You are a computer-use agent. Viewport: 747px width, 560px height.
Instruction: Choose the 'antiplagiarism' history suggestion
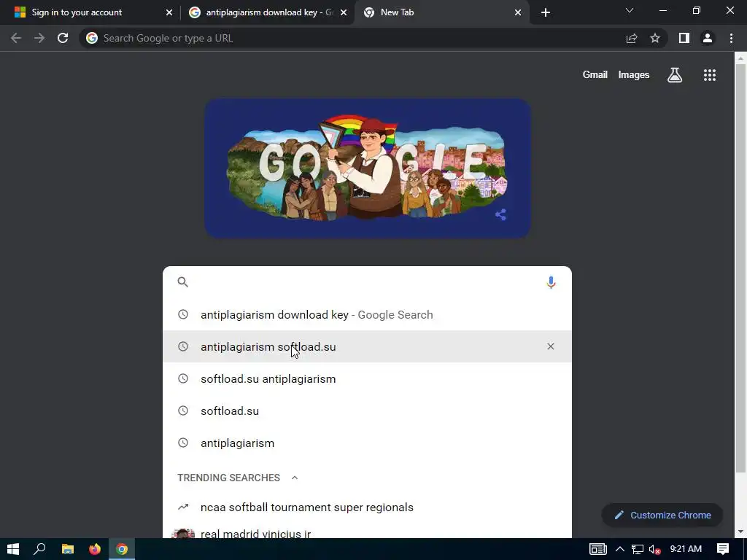click(x=368, y=443)
